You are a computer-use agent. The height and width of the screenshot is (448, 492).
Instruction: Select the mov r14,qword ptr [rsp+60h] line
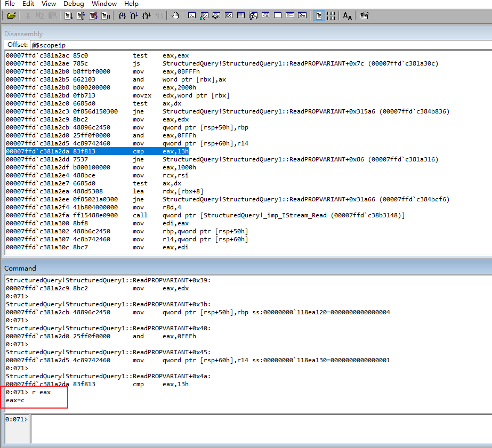click(x=127, y=239)
